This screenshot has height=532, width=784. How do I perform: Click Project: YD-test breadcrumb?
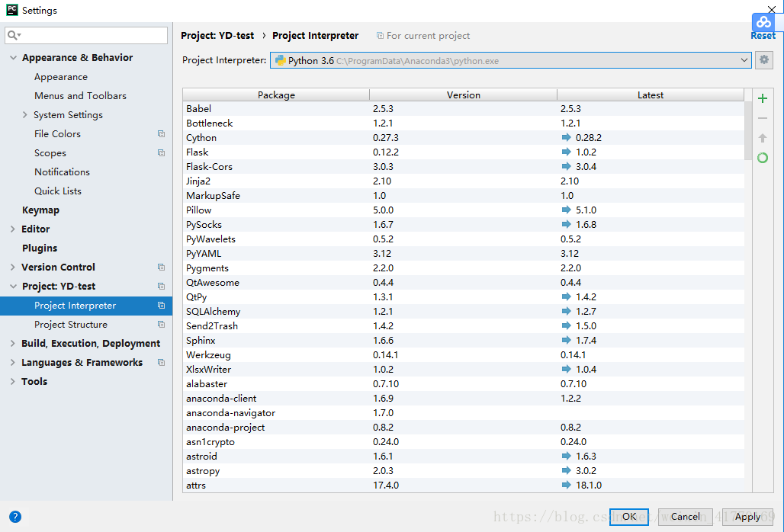click(x=217, y=36)
